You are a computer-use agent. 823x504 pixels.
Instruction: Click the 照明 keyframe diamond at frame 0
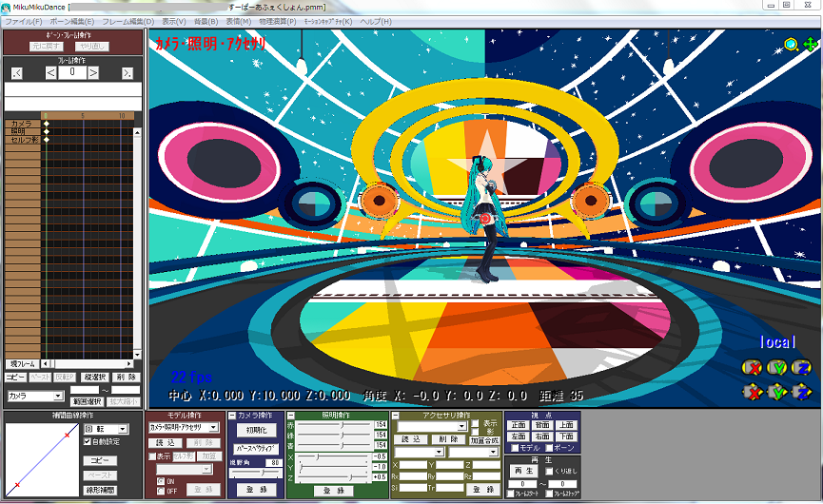(x=47, y=131)
